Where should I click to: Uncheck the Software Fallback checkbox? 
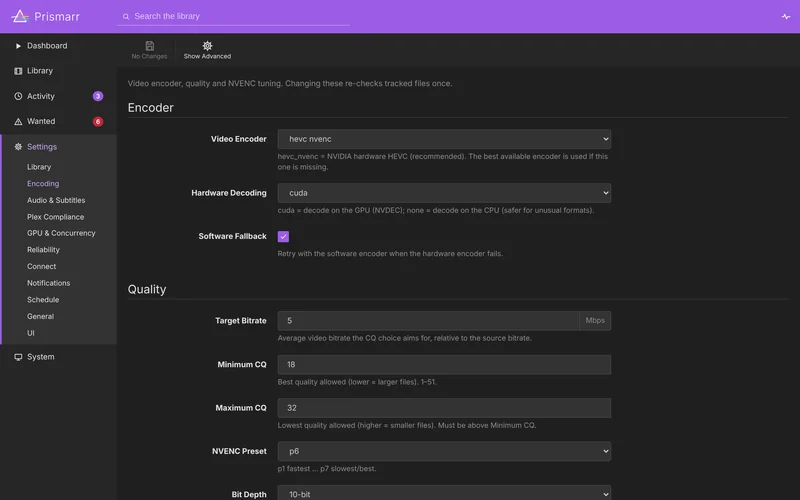283,236
